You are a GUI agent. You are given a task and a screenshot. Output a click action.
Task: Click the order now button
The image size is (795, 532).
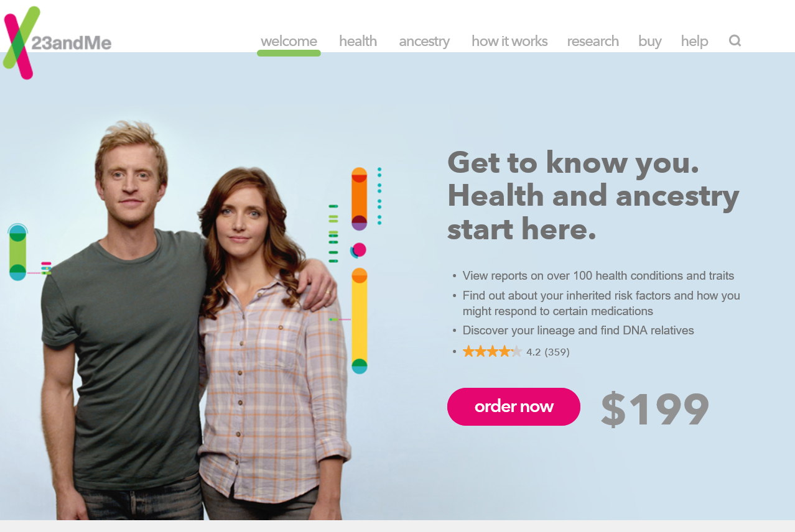point(514,406)
